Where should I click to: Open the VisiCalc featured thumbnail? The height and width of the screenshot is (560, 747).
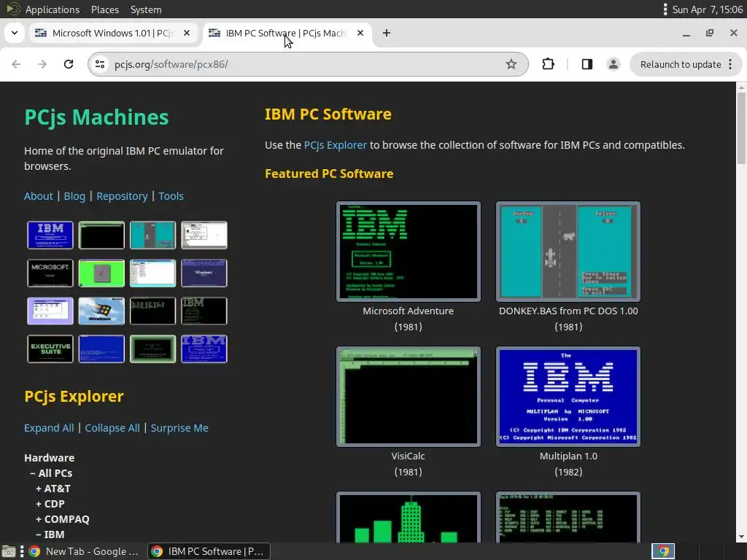pos(409,397)
